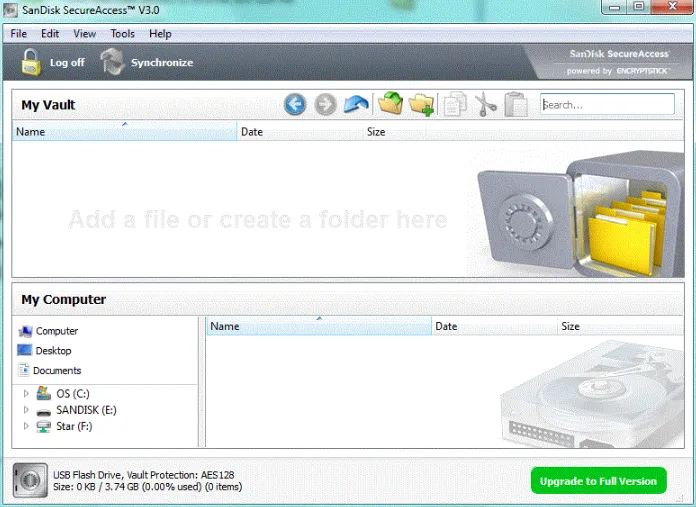Close the SecureAccess window
Viewport: 696px width, 507px height.
point(672,7)
